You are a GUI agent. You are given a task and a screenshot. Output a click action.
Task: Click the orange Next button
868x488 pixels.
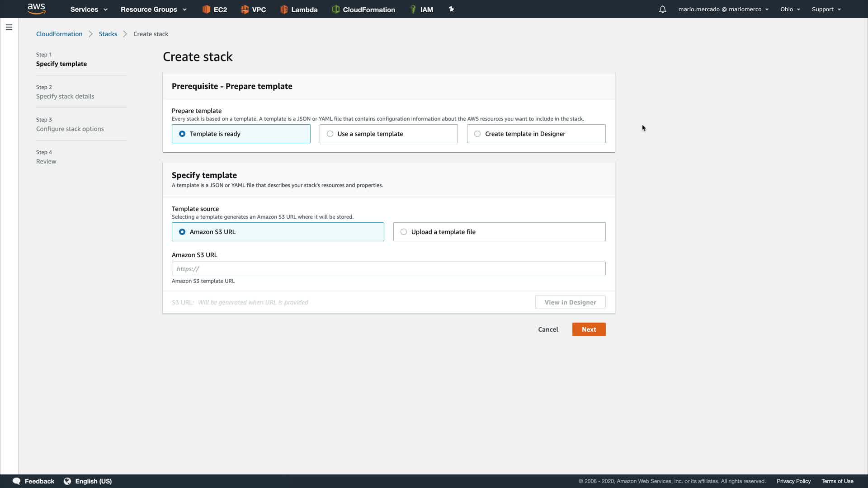click(589, 329)
